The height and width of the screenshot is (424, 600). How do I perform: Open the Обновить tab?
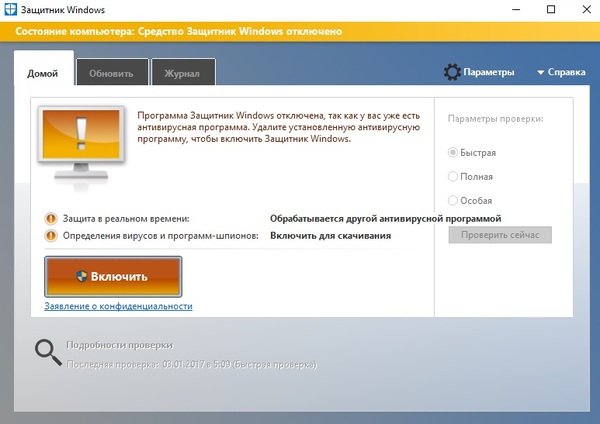[x=112, y=72]
